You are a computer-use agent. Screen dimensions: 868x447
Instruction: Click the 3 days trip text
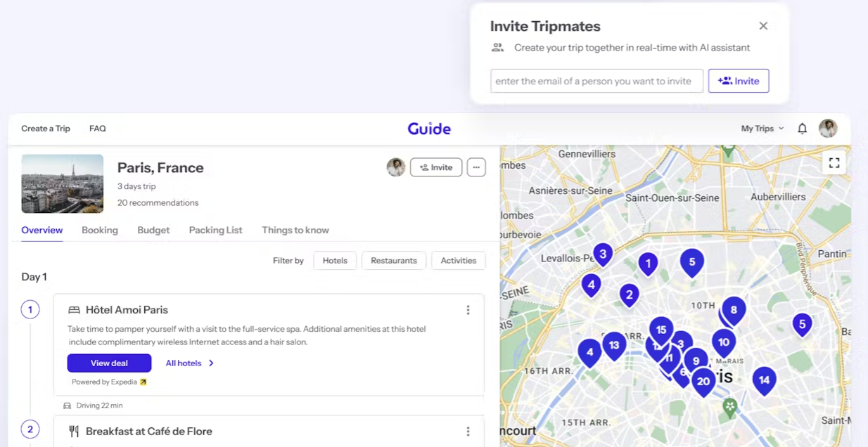coord(136,186)
